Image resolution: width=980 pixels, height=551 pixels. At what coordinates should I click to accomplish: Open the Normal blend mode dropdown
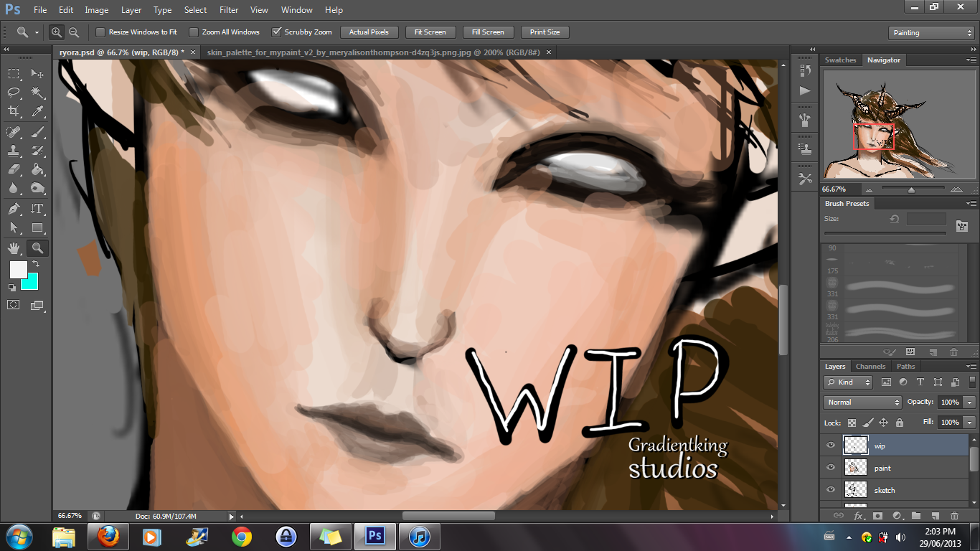point(862,402)
